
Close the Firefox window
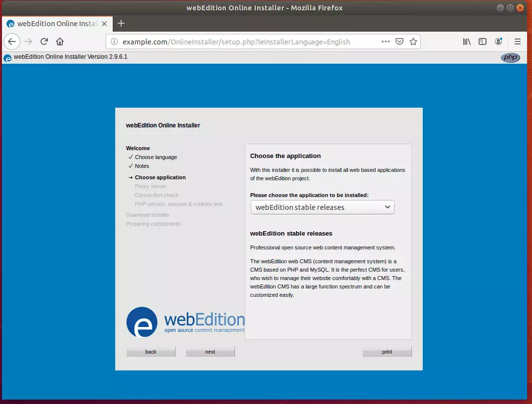tap(520, 8)
